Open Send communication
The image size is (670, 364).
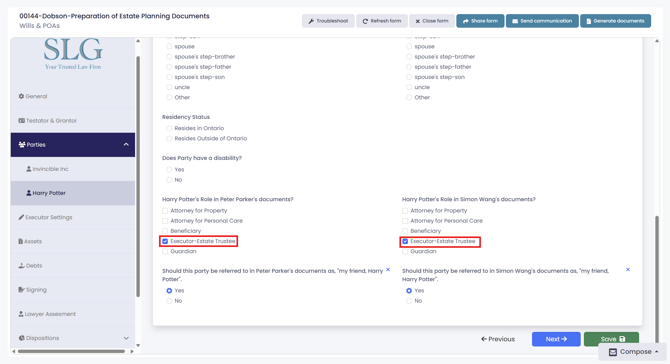point(542,21)
